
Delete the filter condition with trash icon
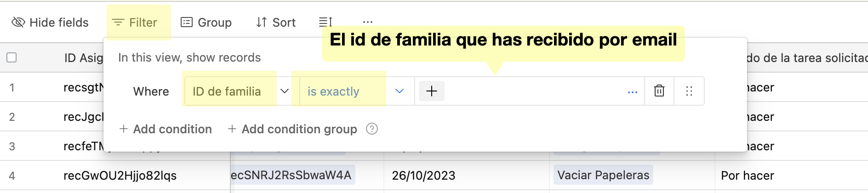click(x=659, y=91)
